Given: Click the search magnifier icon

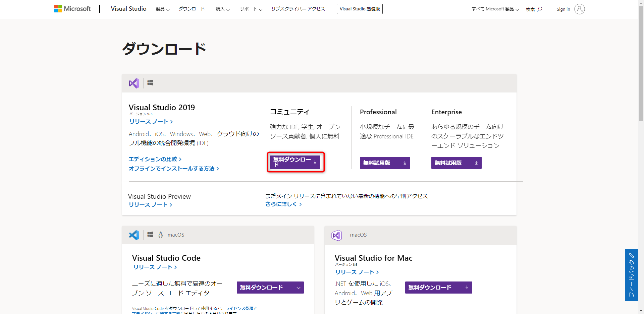Looking at the screenshot, I should [x=540, y=9].
